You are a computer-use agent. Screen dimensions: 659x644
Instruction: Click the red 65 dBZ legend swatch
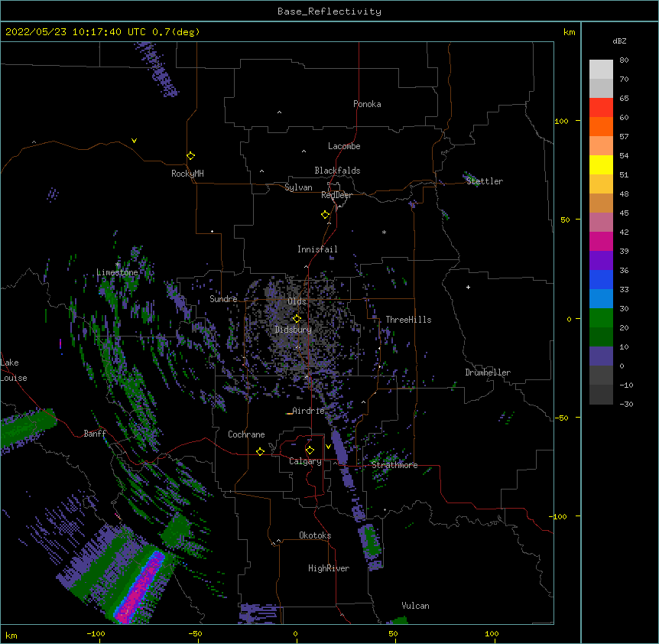pyautogui.click(x=601, y=108)
